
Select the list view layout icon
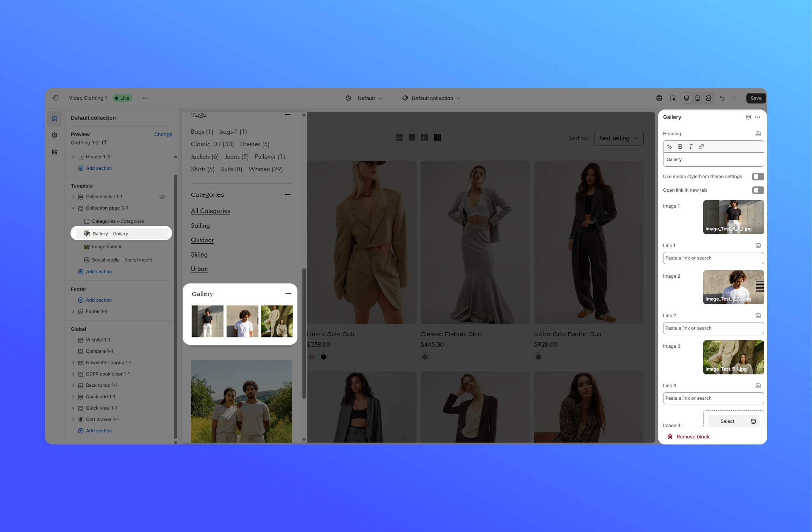(x=399, y=138)
